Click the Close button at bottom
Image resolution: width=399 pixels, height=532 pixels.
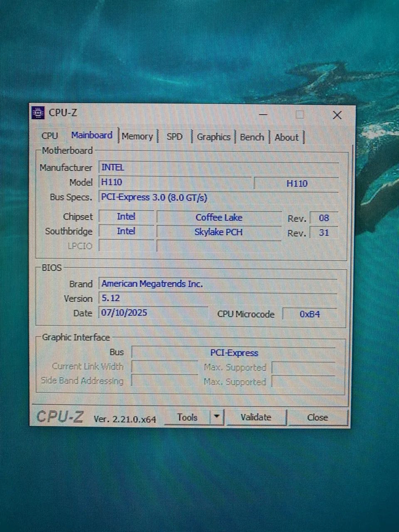pos(318,417)
